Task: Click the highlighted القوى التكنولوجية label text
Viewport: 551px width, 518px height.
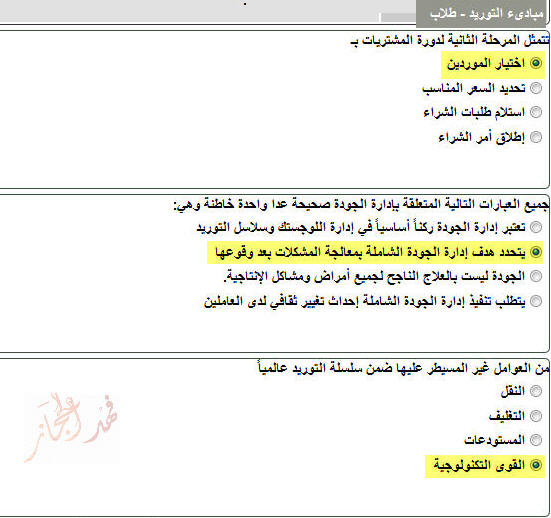Action: [x=479, y=465]
